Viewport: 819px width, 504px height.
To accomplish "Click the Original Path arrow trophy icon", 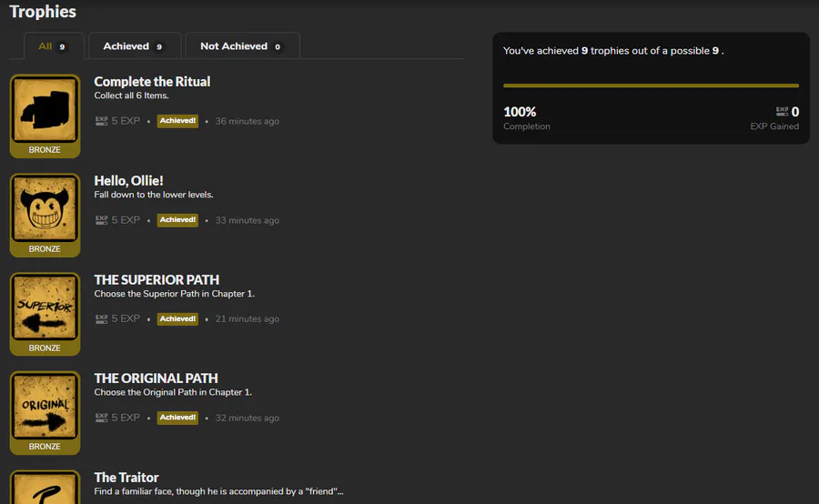I will tap(45, 406).
